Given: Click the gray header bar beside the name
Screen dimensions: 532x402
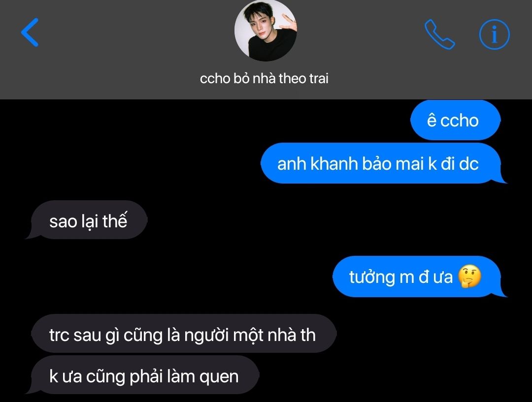Looking at the screenshot, I should pos(373,78).
